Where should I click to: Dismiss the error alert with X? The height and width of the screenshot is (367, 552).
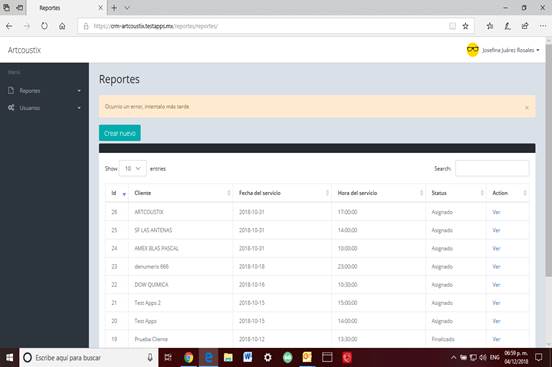pyautogui.click(x=527, y=107)
